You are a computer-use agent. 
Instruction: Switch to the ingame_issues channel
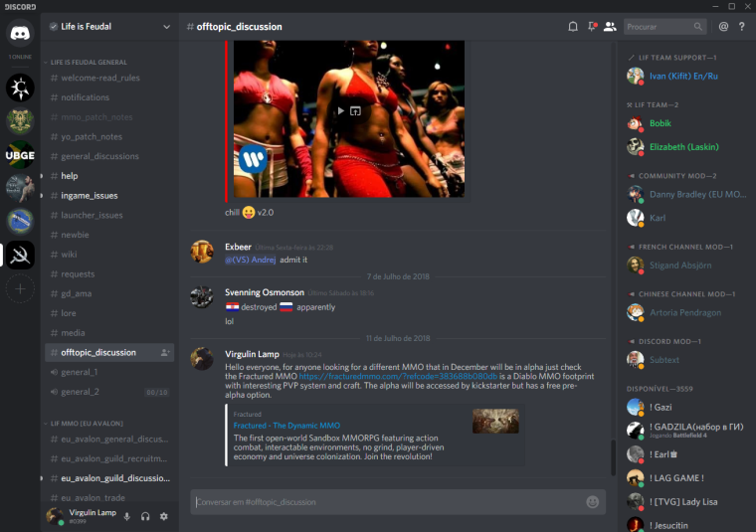coord(109,196)
